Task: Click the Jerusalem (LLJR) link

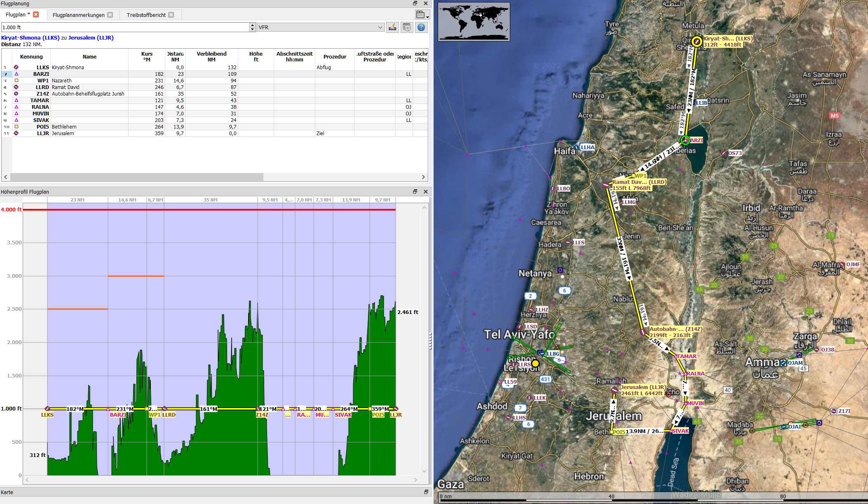Action: (91, 38)
